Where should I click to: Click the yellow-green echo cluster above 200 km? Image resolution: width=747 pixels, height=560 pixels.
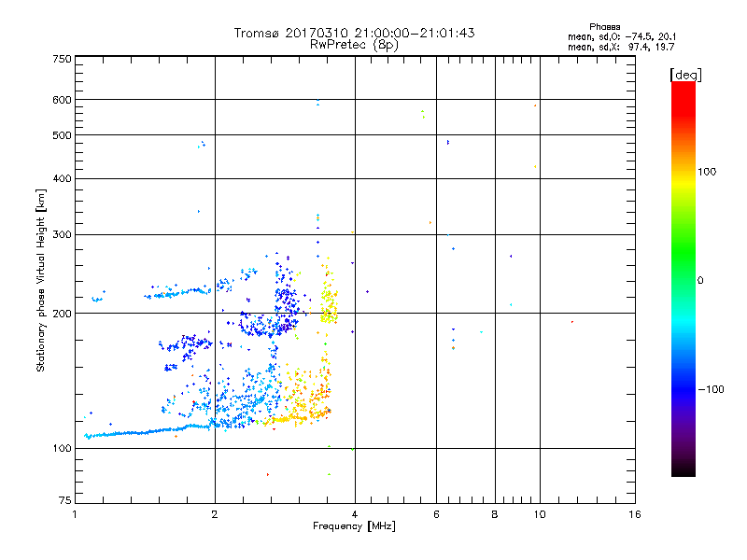(329, 305)
